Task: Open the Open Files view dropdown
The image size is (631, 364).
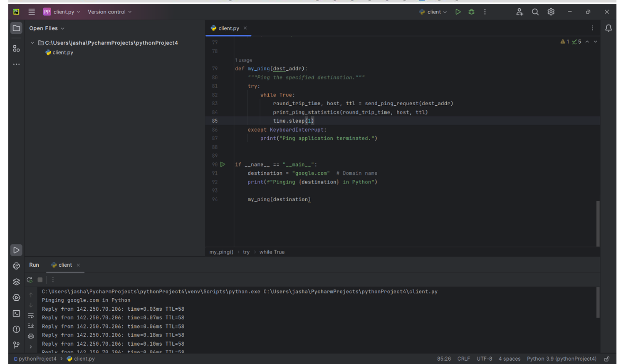Action: [x=47, y=28]
